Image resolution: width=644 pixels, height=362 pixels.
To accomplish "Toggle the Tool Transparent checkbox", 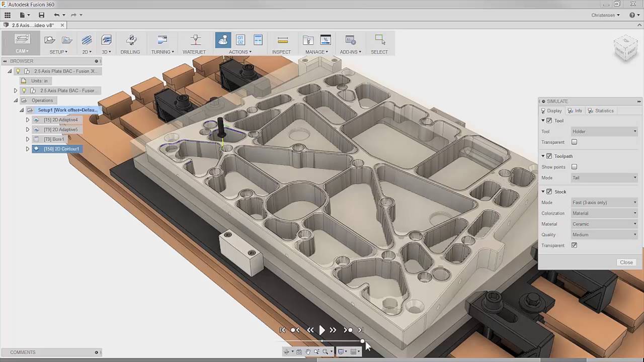I will pos(574,142).
